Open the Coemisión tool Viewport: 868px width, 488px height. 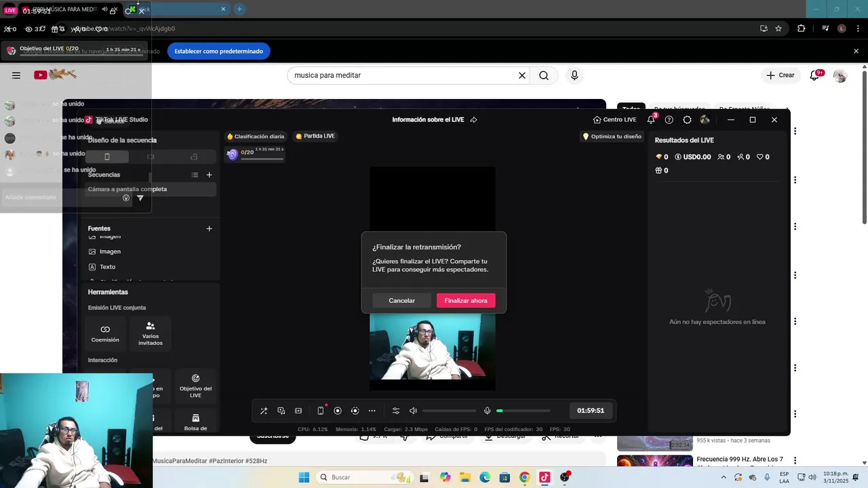click(105, 333)
